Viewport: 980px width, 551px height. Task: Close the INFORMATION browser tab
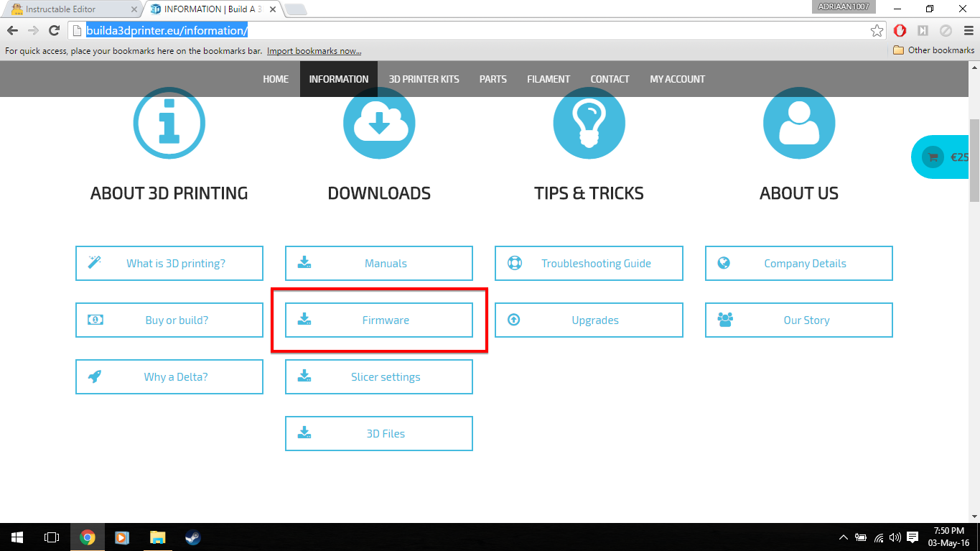pyautogui.click(x=273, y=9)
